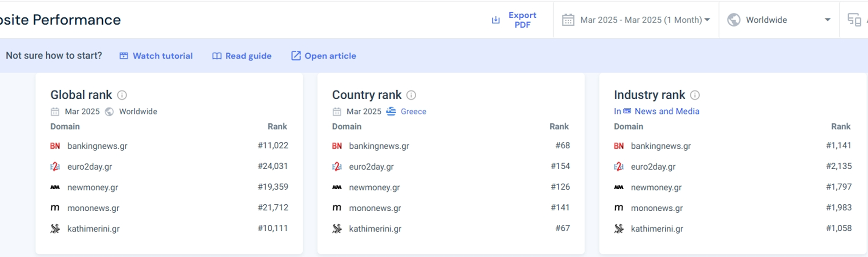Screen dimensions: 868x257
Task: Click the Country rank info icon
Action: [411, 95]
